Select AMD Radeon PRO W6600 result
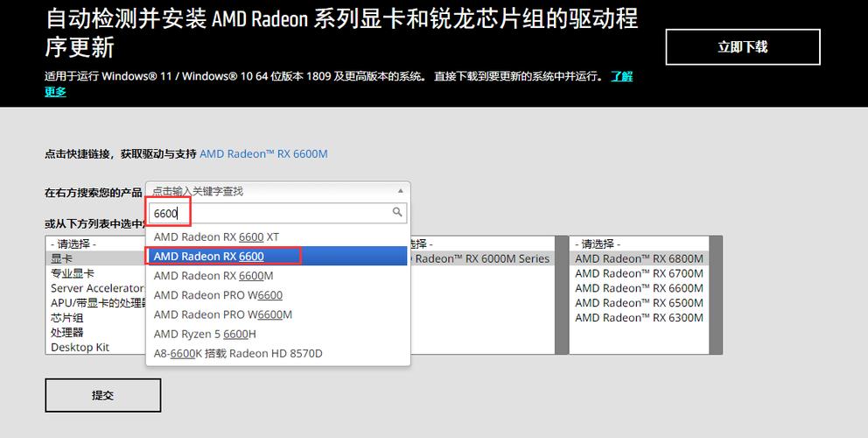Image resolution: width=868 pixels, height=438 pixels. point(278,295)
